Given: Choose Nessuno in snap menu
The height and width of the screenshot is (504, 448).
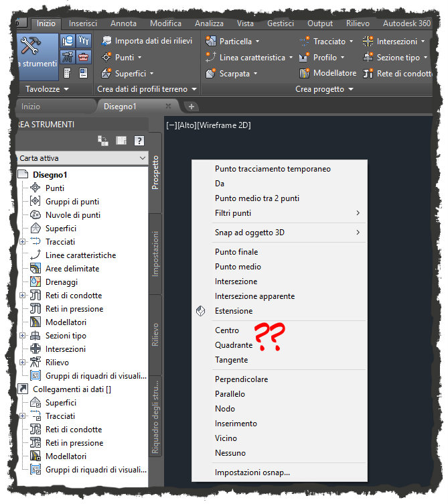Looking at the screenshot, I should click(279, 453).
